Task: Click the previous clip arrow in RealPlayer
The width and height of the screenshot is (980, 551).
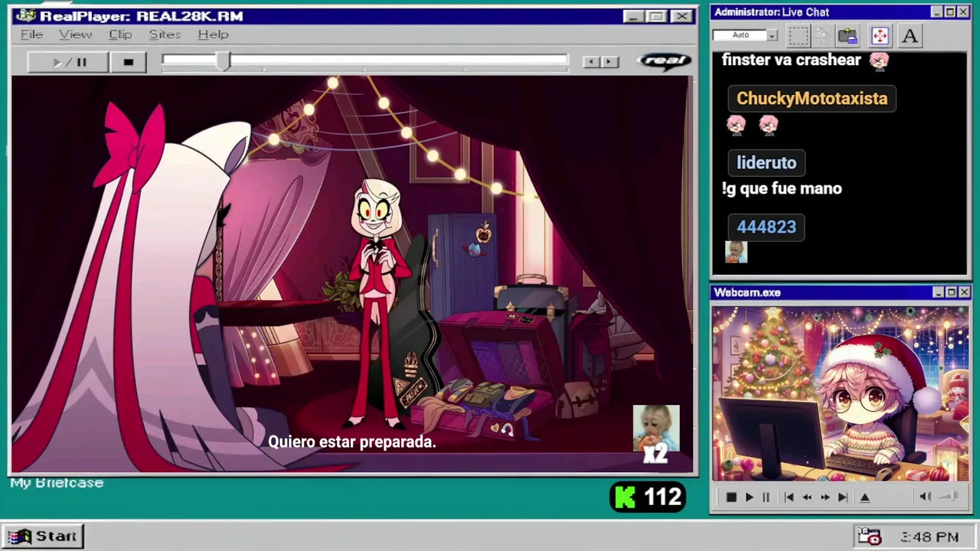Action: pyautogui.click(x=591, y=62)
